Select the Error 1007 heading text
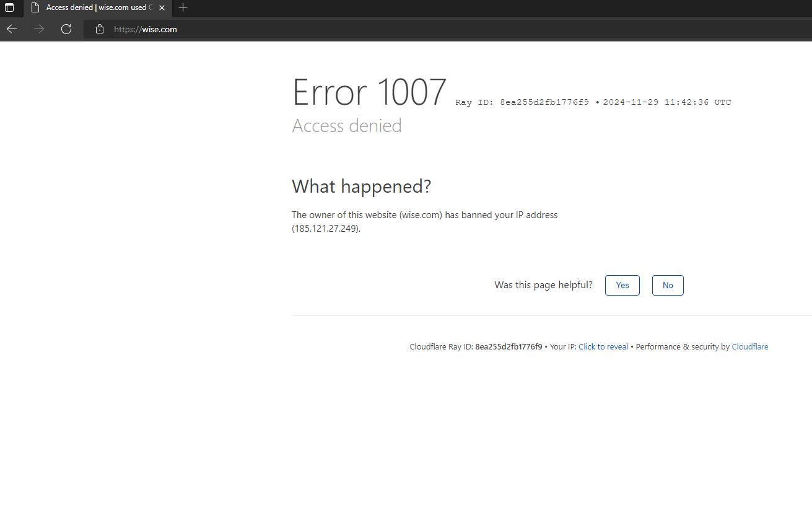812x505 pixels. [369, 92]
